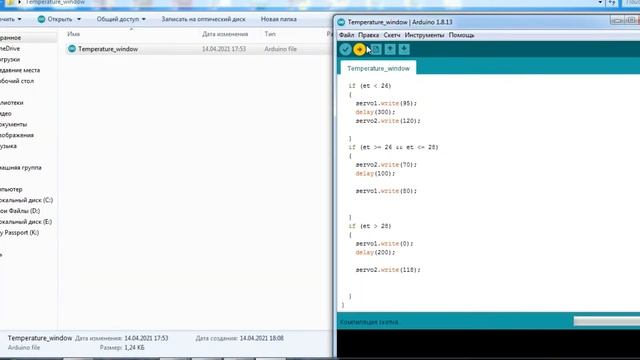This screenshot has width=640, height=360.
Task: Click the code line servo1.write(0);
Action: point(384,243)
